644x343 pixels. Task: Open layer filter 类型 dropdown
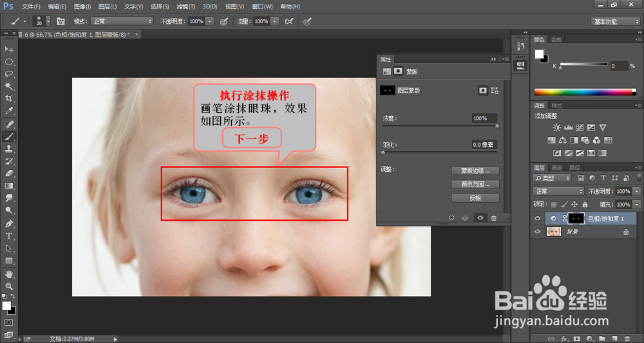[x=552, y=178]
